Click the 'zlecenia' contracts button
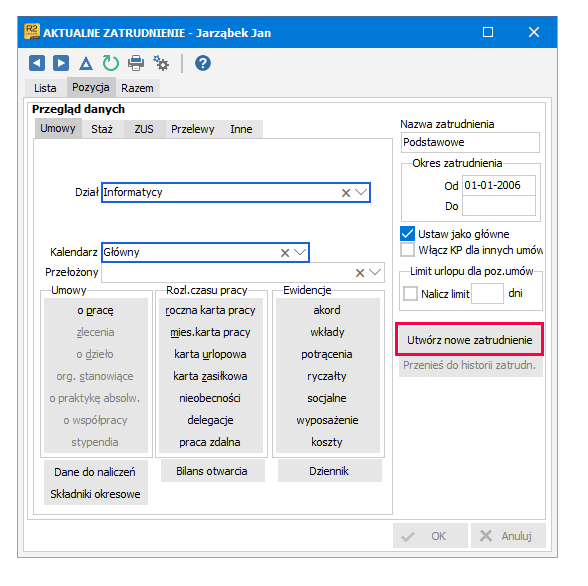 (x=95, y=333)
